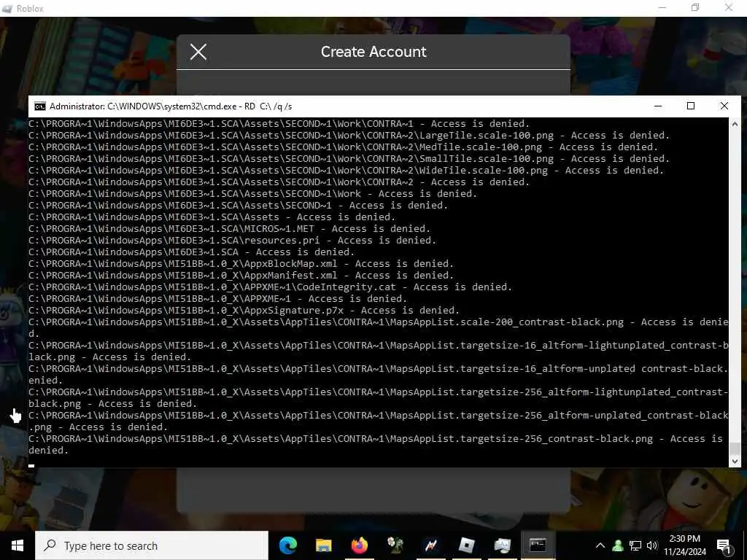
Task: Click the cmd scrollbar down arrow
Action: [735, 461]
